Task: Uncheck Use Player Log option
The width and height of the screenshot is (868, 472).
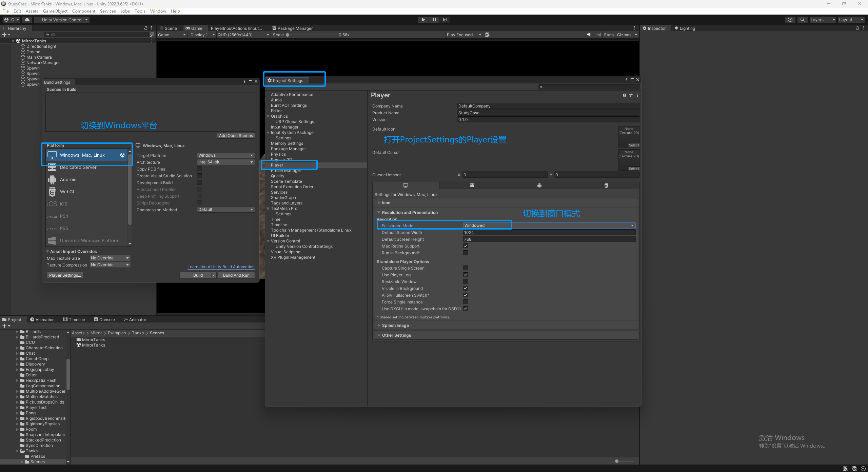Action: (466, 275)
